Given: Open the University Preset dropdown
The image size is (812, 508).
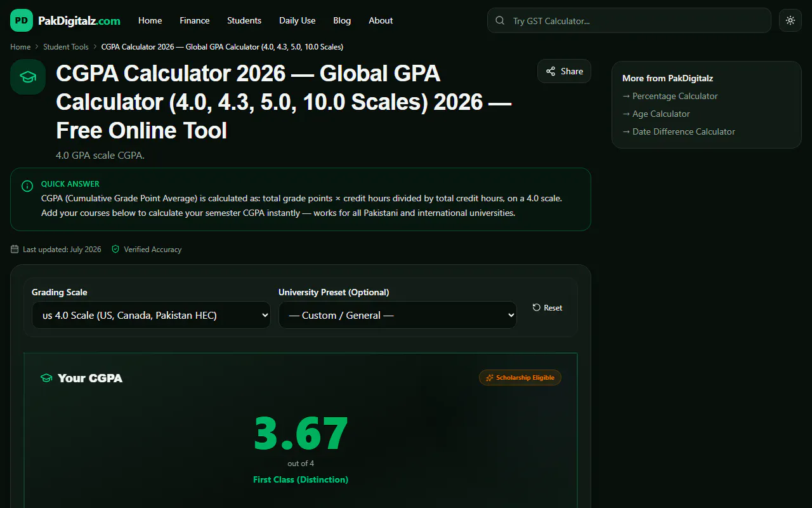Looking at the screenshot, I should click(x=398, y=315).
